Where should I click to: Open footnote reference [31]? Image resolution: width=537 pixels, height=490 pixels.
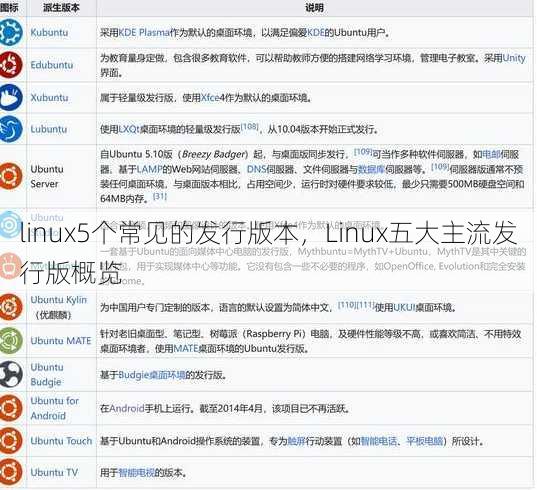[x=160, y=196]
